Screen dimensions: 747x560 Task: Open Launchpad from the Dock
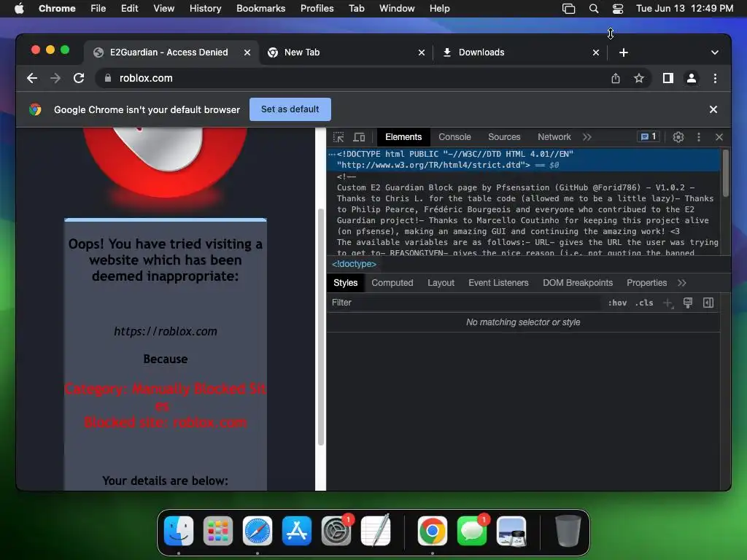point(217,531)
